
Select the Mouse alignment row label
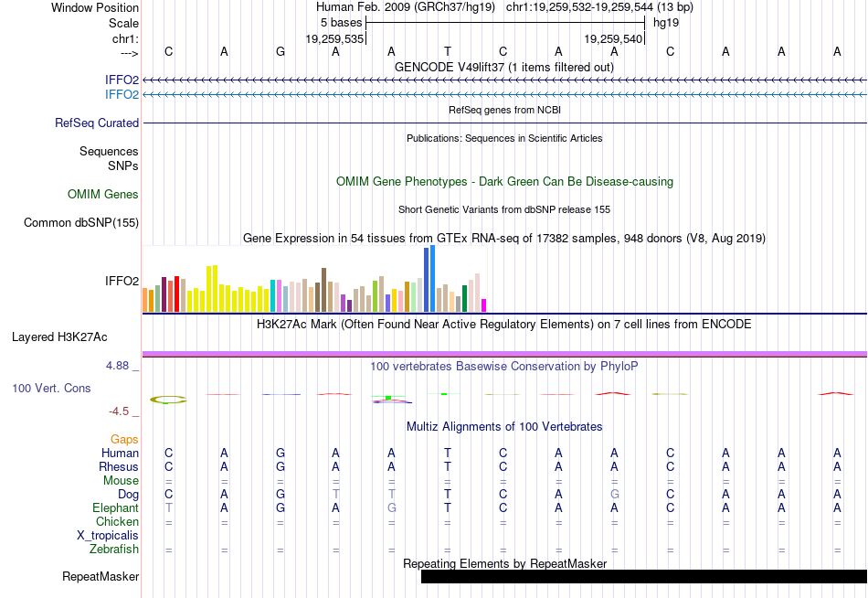click(121, 481)
